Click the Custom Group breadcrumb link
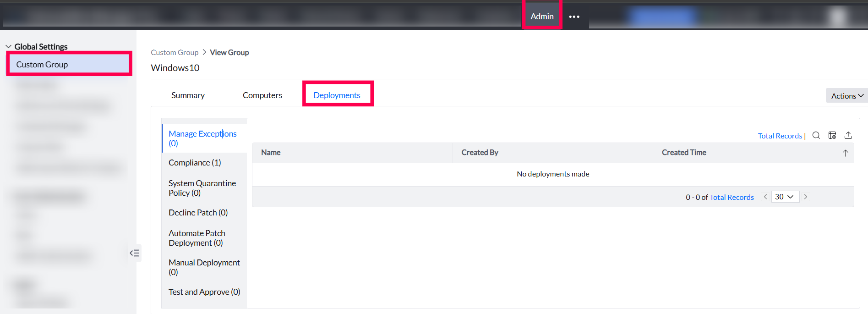868x314 pixels. (175, 53)
